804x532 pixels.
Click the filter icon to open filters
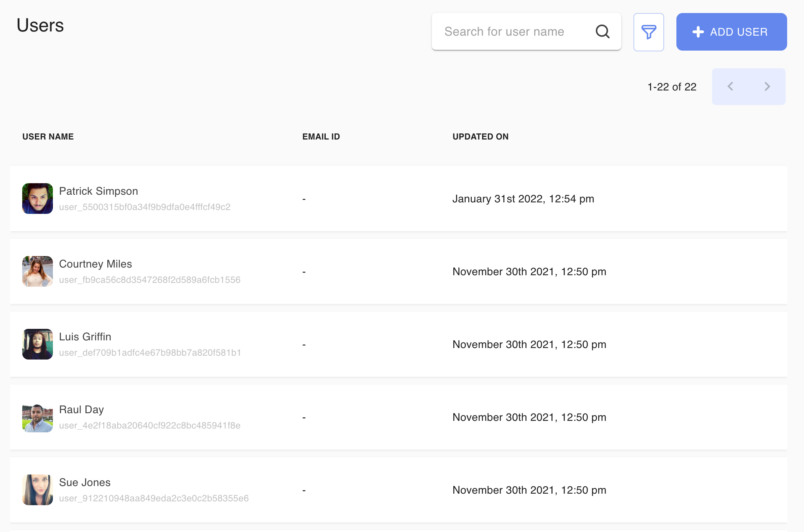tap(649, 31)
